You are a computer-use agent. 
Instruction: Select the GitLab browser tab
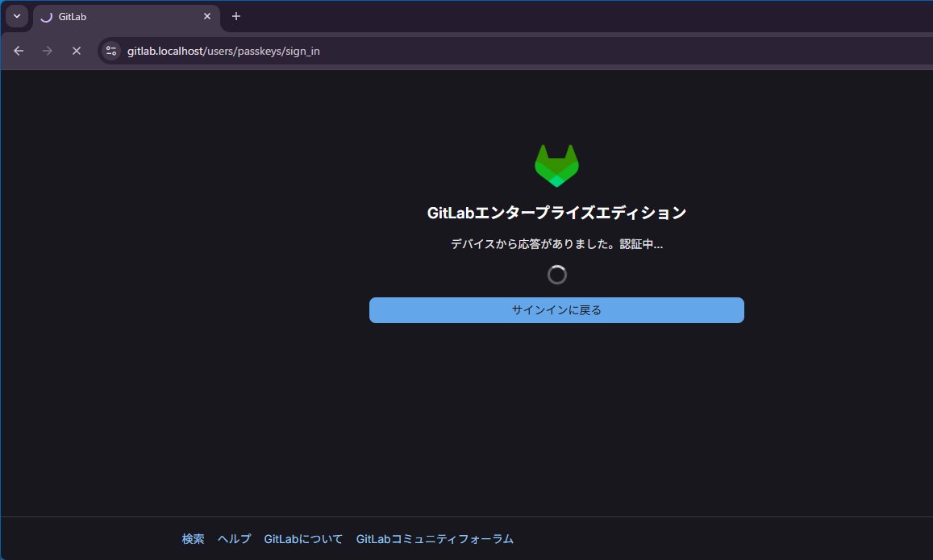click(126, 17)
